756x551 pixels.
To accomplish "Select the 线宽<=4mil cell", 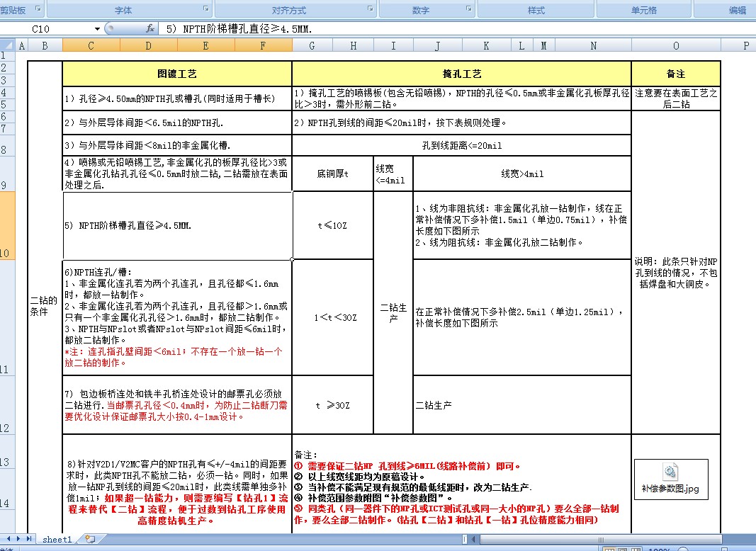I will (393, 174).
